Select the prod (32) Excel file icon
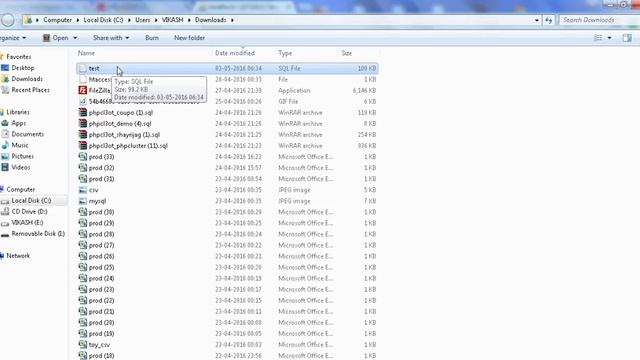 point(83,168)
